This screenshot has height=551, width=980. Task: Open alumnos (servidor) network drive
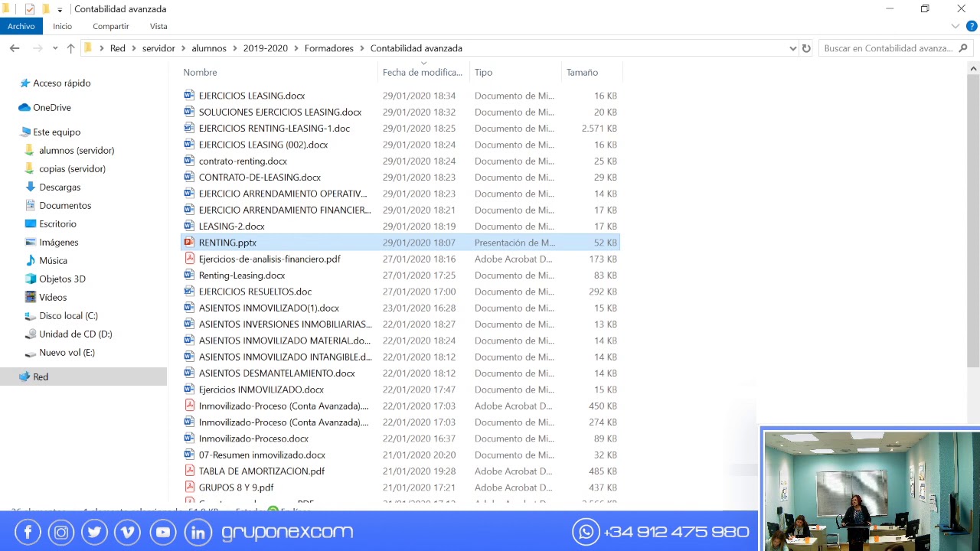[x=77, y=150]
